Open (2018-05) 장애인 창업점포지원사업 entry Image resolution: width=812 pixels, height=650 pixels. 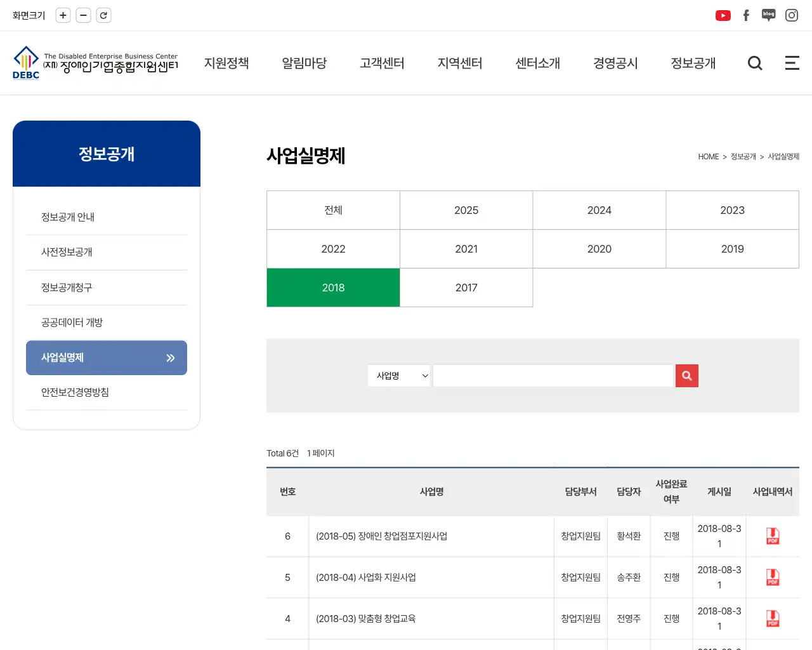[x=382, y=536]
